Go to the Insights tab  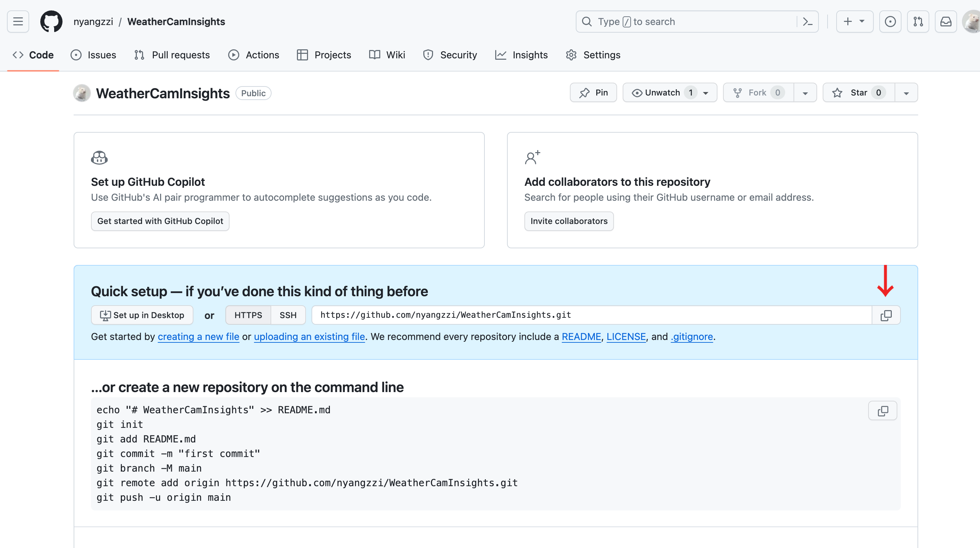tap(522, 55)
